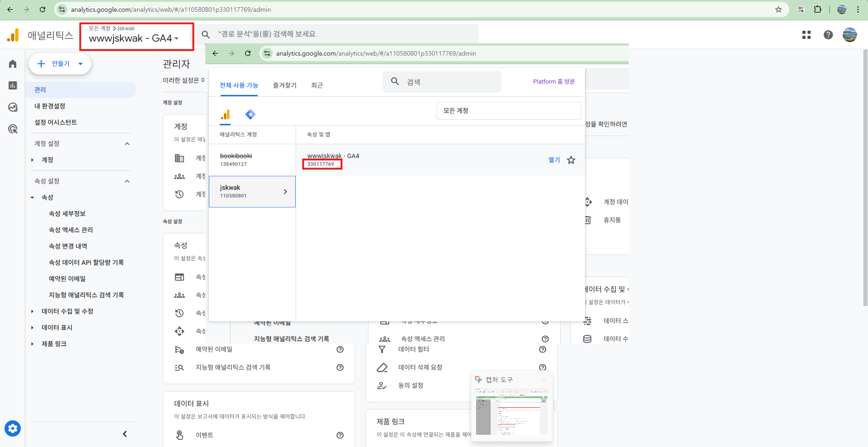Click the blue Admin gear icon
This screenshot has width=868, height=447.
tap(13, 428)
